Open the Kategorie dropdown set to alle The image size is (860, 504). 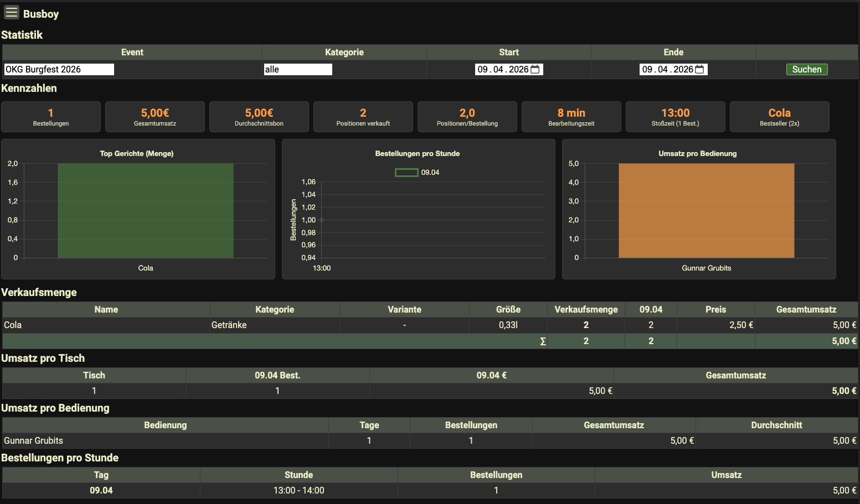pos(298,69)
